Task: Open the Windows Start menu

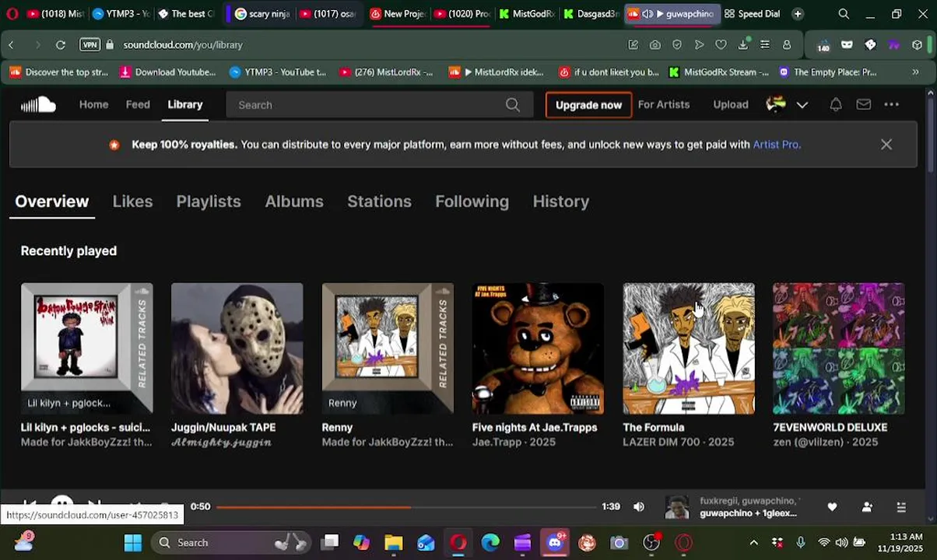Action: pos(133,543)
